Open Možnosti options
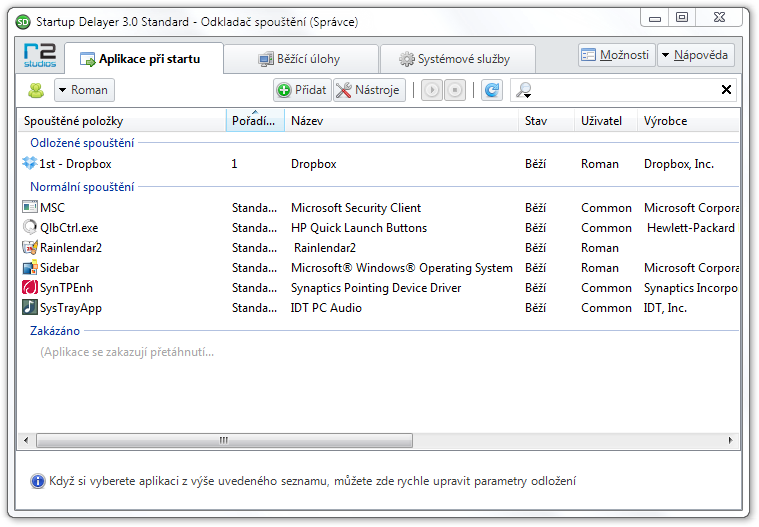 tap(617, 55)
